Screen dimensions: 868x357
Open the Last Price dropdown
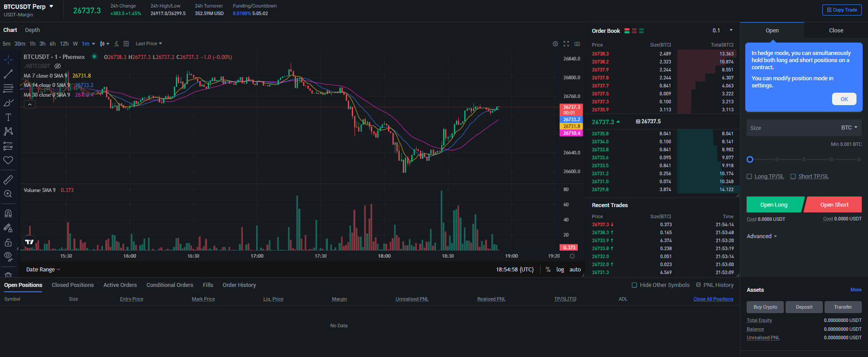149,43
